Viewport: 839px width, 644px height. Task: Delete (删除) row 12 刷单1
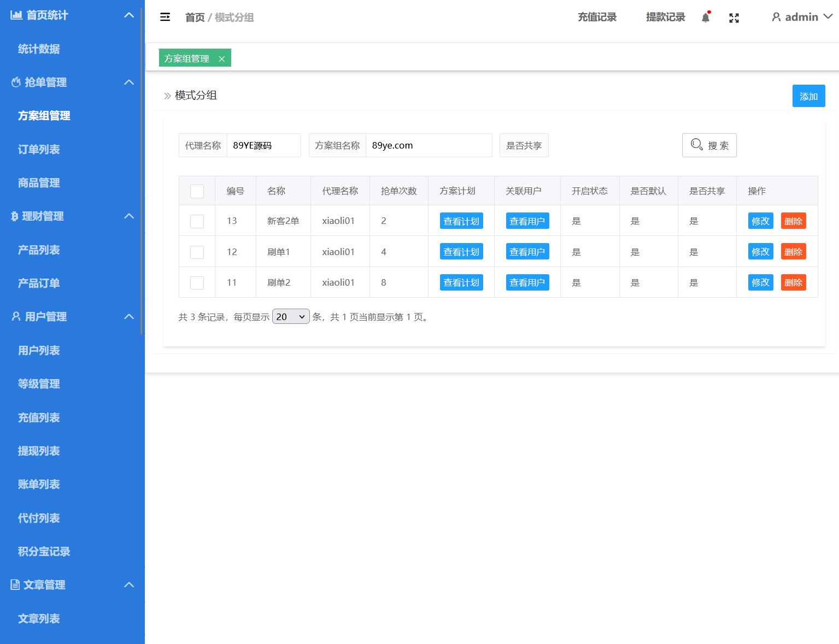tap(794, 252)
